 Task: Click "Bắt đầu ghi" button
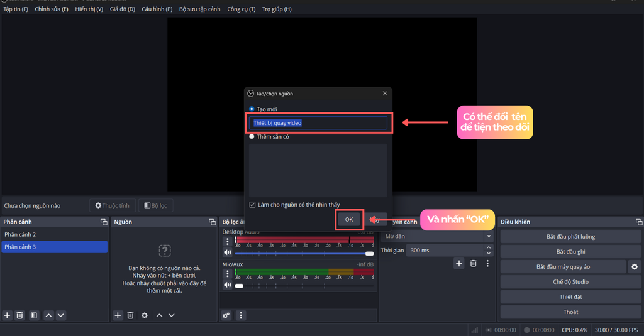[570, 252]
